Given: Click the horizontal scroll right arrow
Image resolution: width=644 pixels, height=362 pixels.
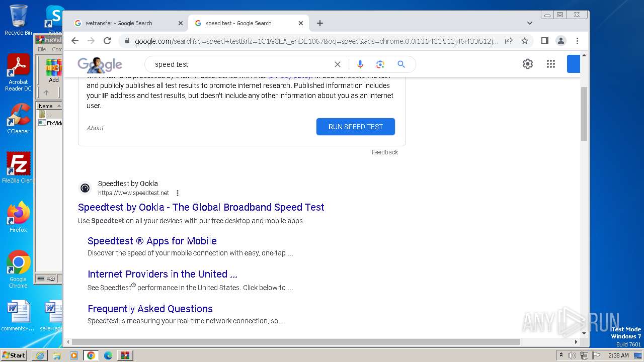Looking at the screenshot, I should coord(576,342).
